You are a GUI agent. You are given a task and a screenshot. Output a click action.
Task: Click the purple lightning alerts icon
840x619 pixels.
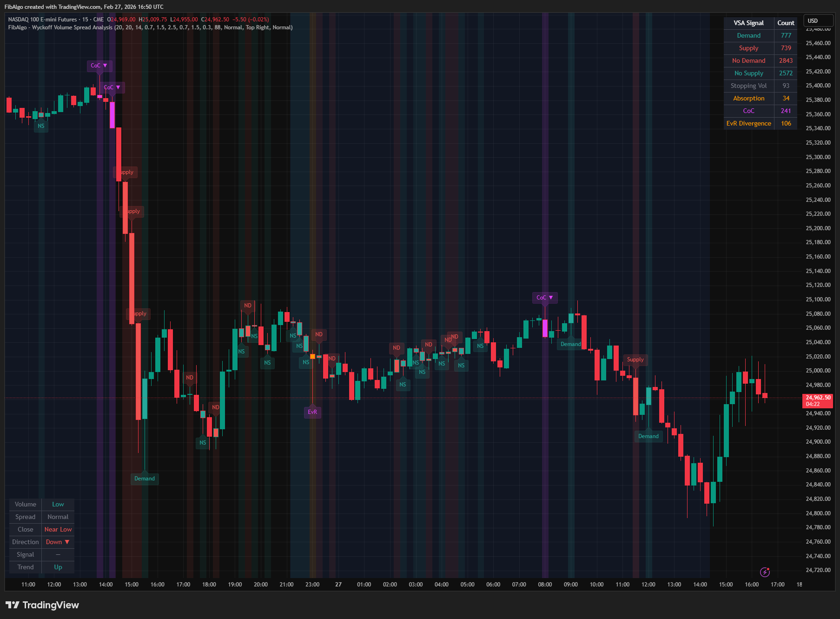tap(765, 572)
